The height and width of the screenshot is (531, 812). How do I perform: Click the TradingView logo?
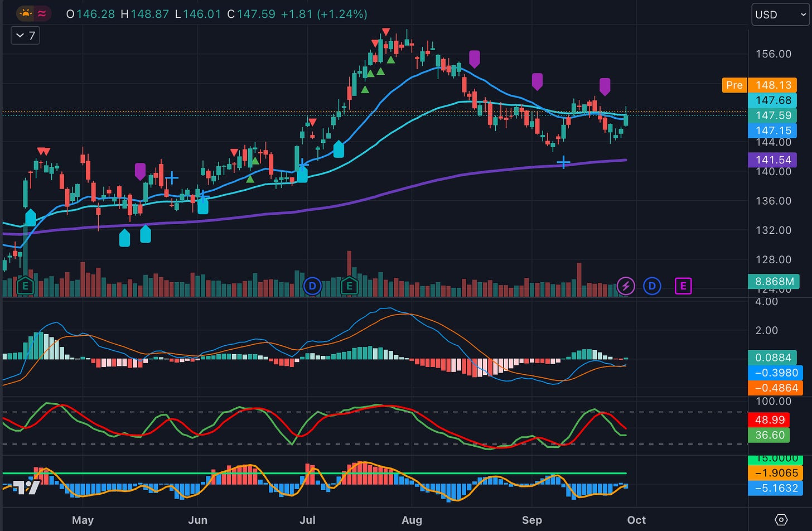point(27,487)
